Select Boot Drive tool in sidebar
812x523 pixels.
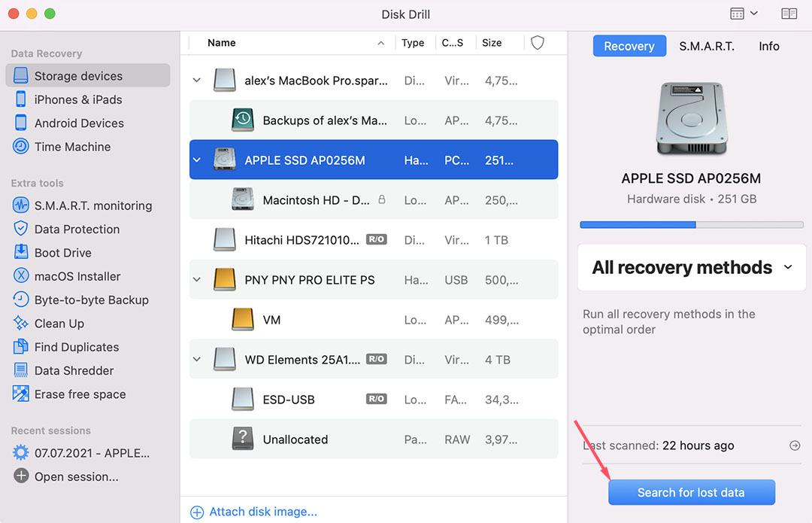(62, 253)
